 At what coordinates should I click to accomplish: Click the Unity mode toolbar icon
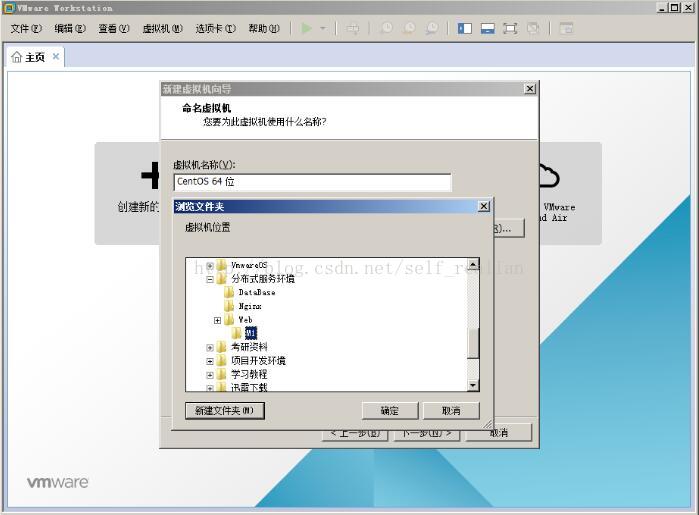tap(533, 29)
